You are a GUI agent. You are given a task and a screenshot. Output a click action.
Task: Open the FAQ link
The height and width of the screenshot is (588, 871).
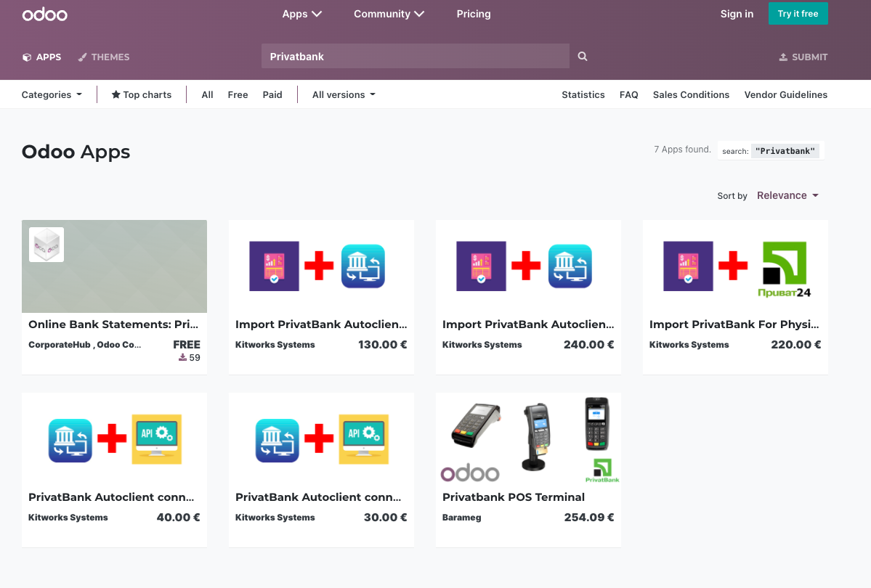tap(629, 95)
